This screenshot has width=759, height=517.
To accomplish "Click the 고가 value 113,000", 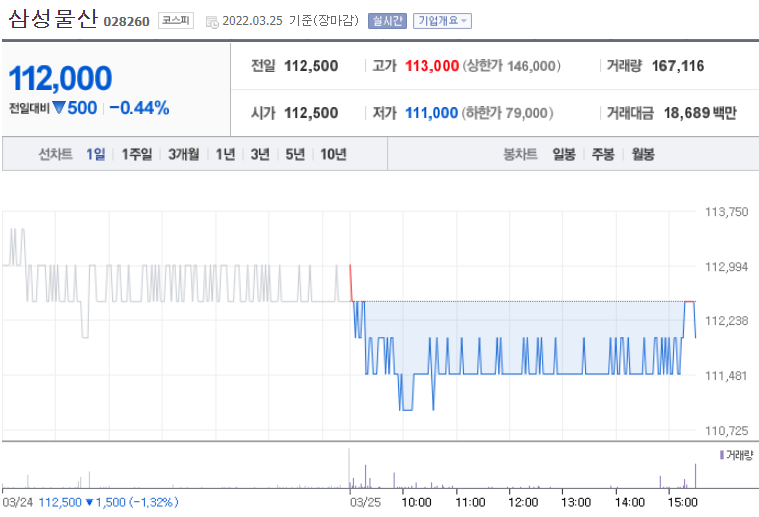I will pos(432,66).
